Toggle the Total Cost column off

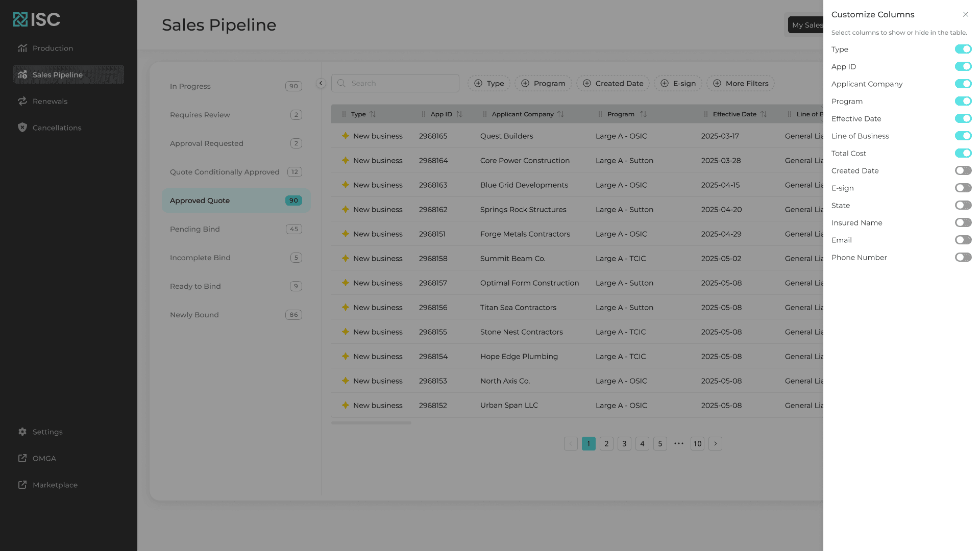(963, 153)
